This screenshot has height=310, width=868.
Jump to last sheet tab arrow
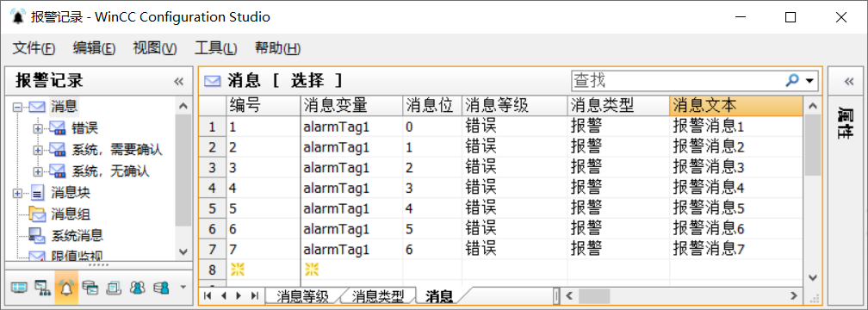coord(255,296)
